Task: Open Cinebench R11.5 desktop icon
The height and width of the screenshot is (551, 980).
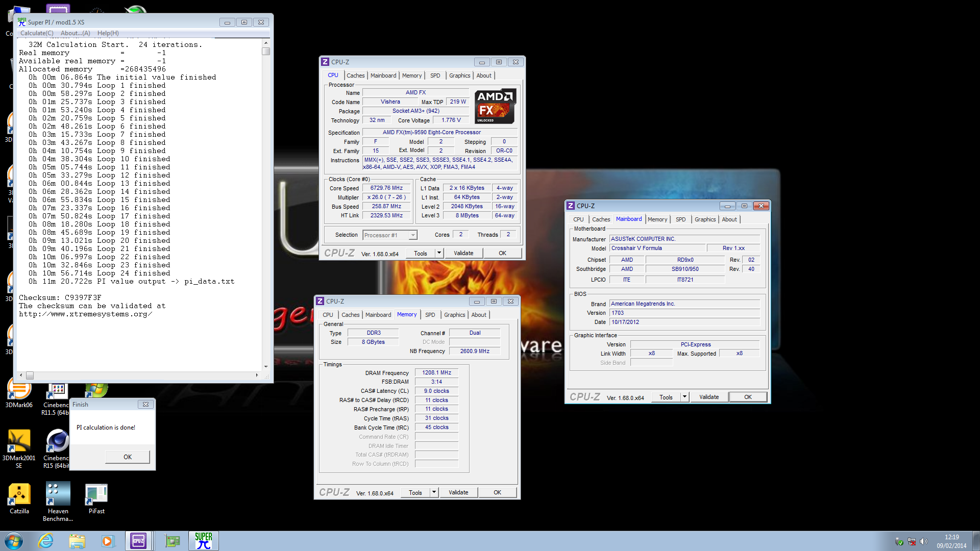Action: pos(56,399)
